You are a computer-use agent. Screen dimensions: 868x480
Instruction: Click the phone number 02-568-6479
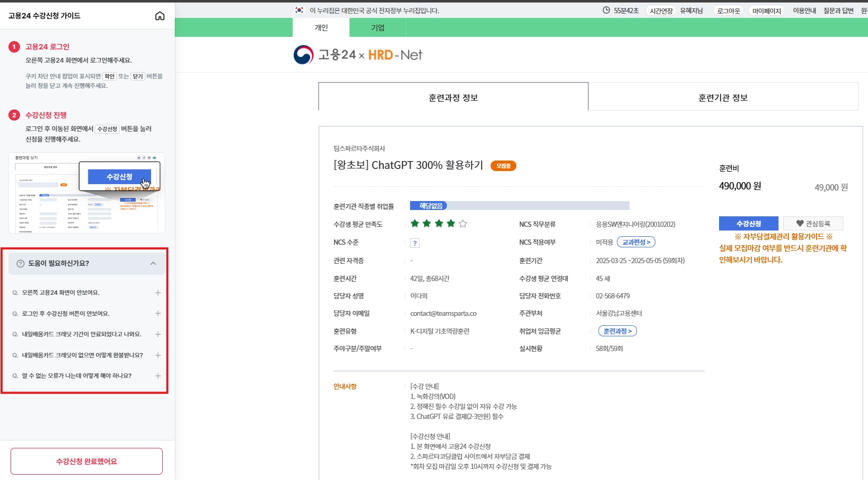pos(613,296)
